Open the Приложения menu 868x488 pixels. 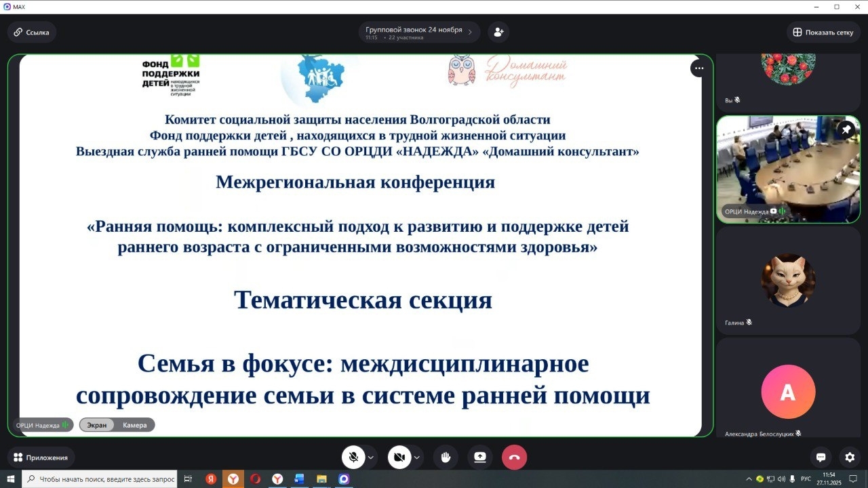pos(41,457)
